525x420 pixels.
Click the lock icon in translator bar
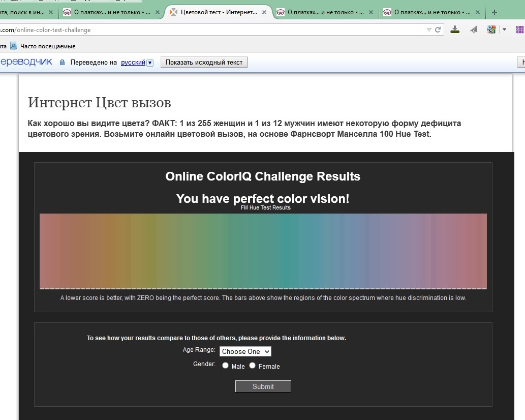coord(63,63)
